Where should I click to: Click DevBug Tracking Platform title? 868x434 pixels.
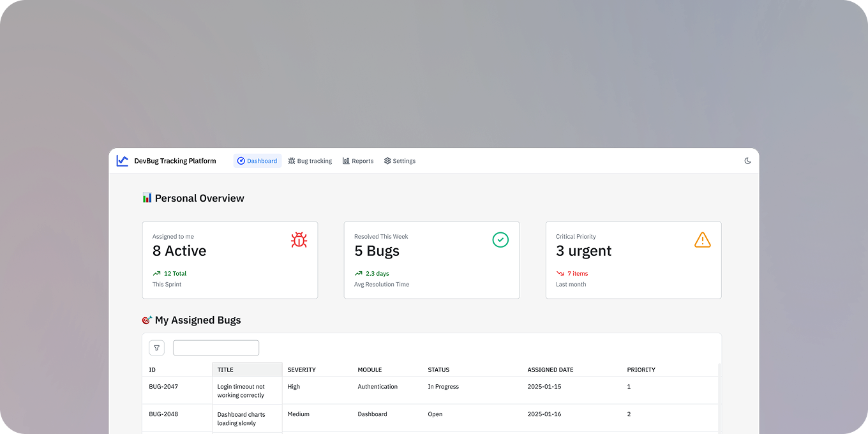coord(175,161)
